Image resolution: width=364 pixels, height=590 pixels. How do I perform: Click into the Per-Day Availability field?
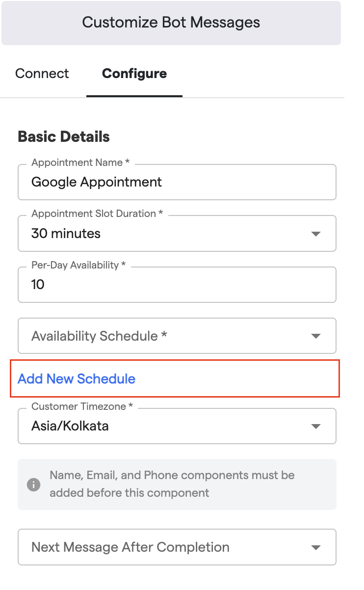[177, 285]
